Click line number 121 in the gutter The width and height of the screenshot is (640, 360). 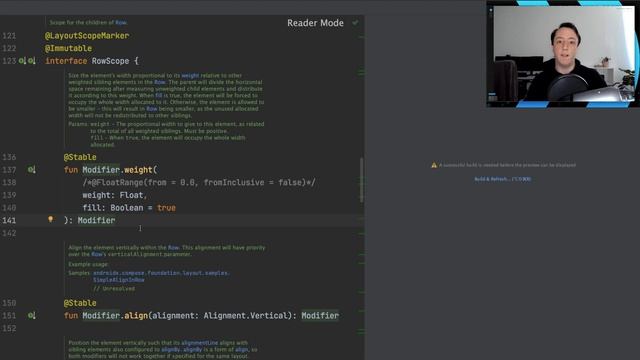pyautogui.click(x=9, y=36)
